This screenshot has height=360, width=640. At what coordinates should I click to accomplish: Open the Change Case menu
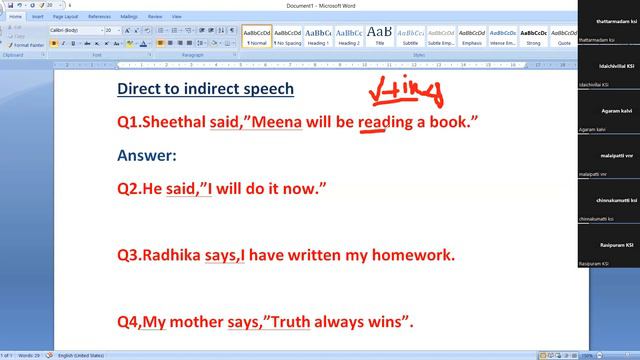tap(117, 43)
